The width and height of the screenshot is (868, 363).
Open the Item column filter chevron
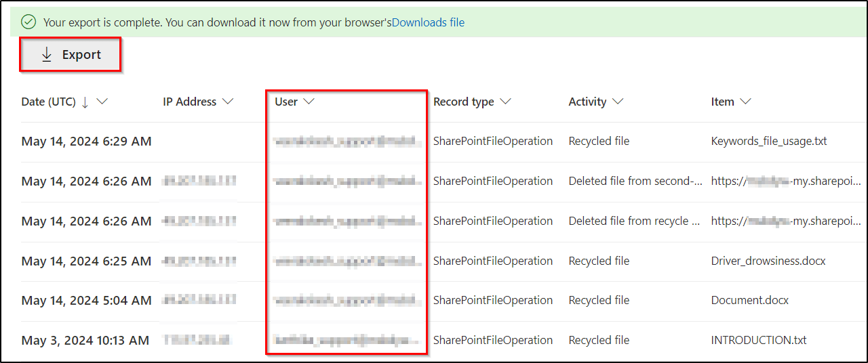[746, 102]
